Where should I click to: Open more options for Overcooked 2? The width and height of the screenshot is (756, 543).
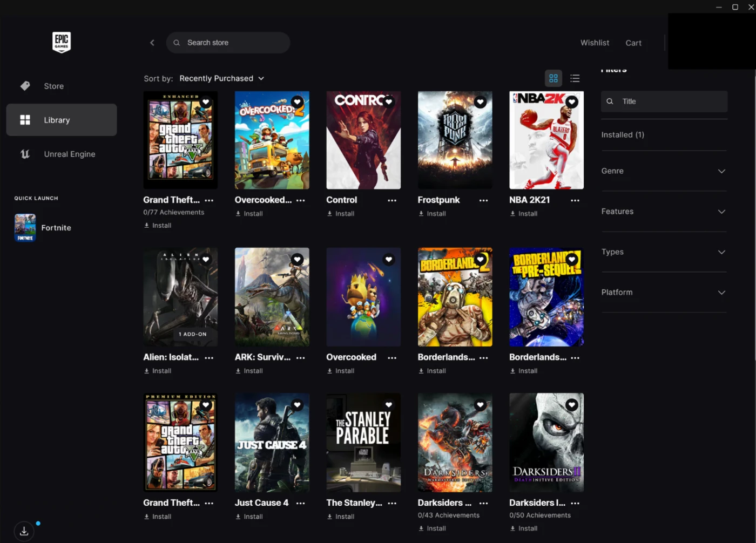tap(300, 200)
